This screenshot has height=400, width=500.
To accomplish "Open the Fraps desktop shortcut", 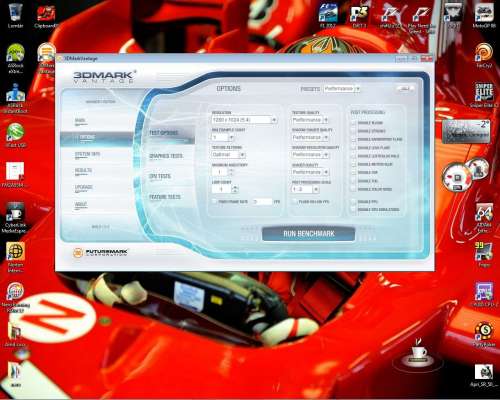I will click(x=484, y=255).
